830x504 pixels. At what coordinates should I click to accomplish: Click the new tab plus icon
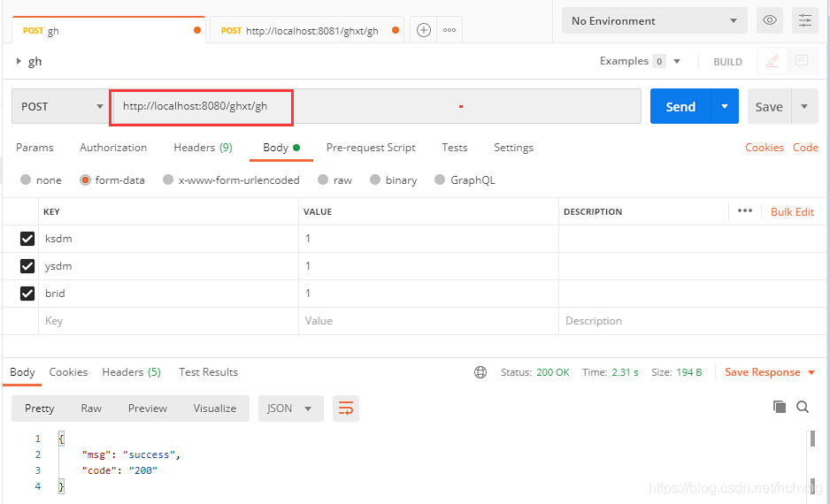(424, 30)
